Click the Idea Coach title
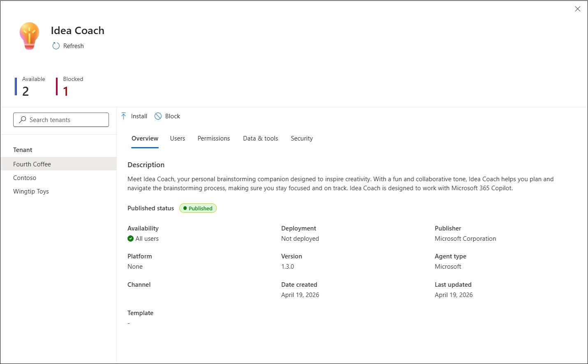588x364 pixels. tap(78, 30)
